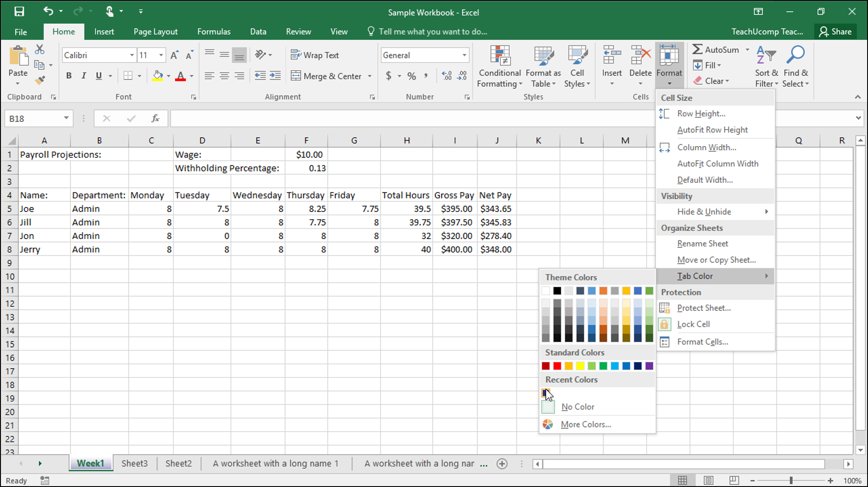
Task: Click the More Colors button
Action: coord(586,425)
